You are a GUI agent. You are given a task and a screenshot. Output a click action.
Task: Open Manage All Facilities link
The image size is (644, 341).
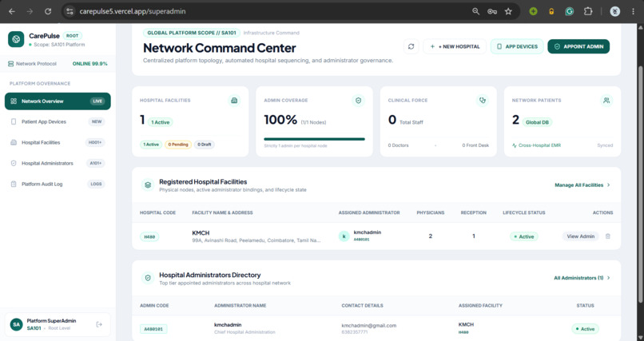point(582,185)
